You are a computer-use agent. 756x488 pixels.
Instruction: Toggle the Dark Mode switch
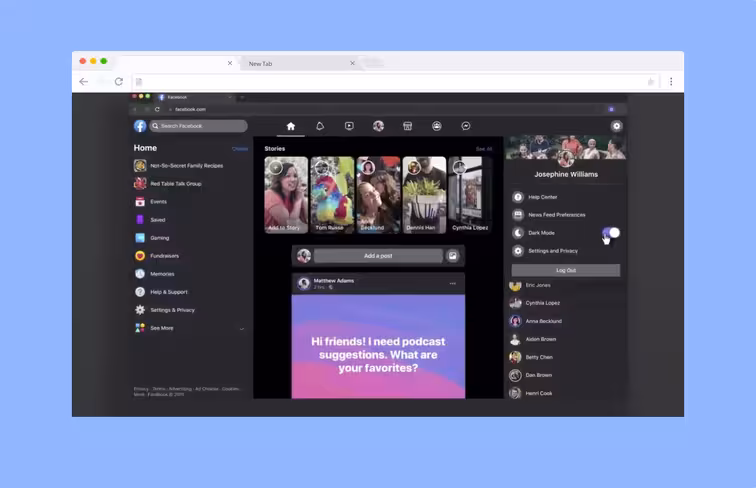(611, 233)
